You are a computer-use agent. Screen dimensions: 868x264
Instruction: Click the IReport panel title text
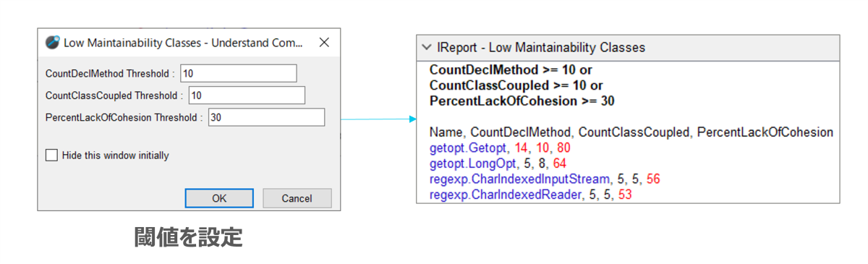pos(541,48)
